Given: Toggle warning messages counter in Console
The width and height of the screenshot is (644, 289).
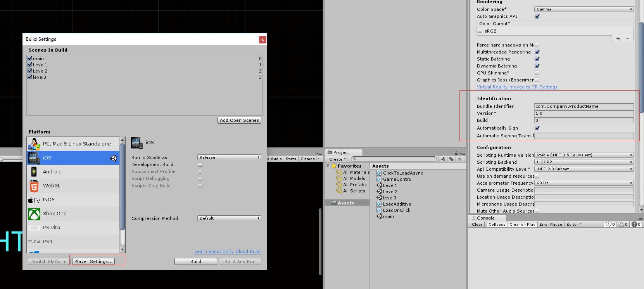Looking at the screenshot, I should (x=623, y=225).
